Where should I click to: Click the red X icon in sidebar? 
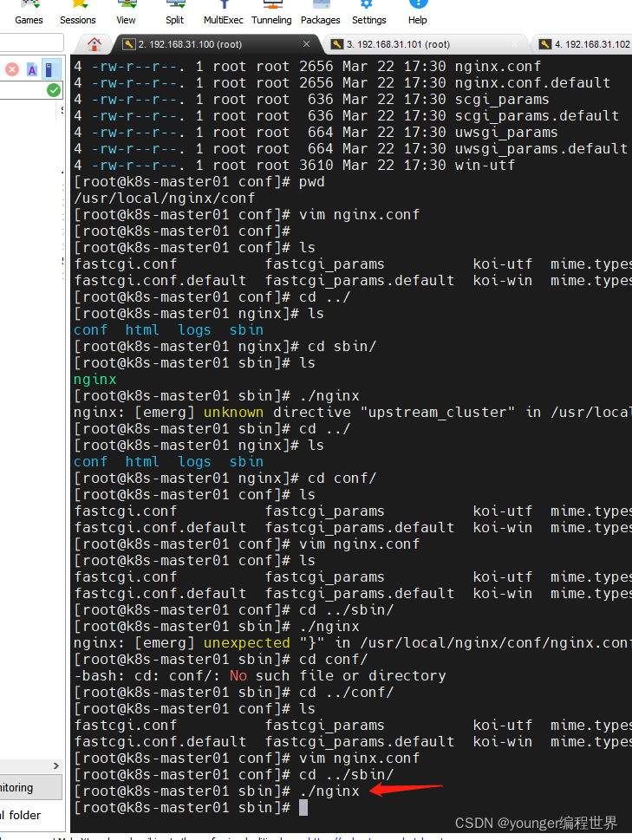[x=12, y=69]
